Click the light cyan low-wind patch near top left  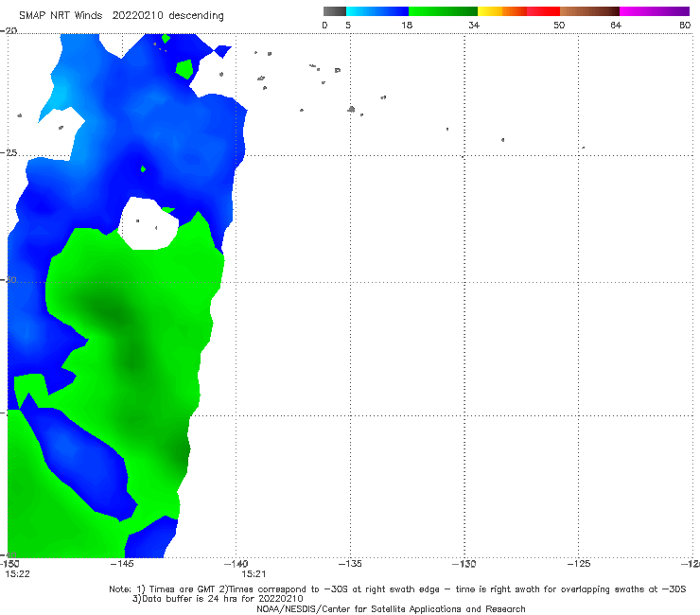point(60,95)
